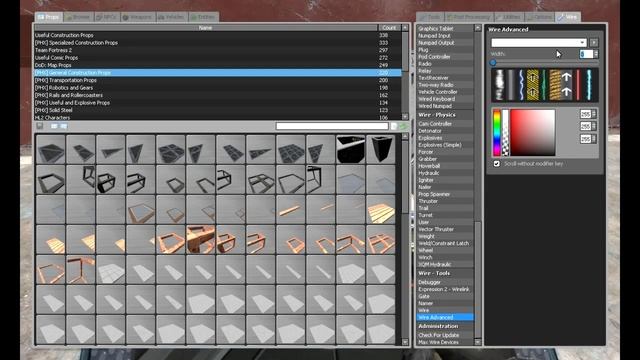640x360 pixels.
Task: Switch to the Weapons tab
Action: [x=138, y=17]
